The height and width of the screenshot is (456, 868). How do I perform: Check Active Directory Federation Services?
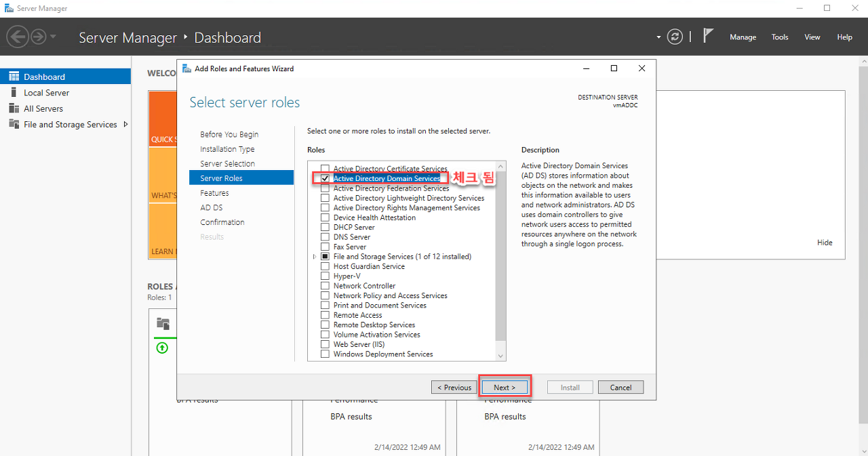pyautogui.click(x=325, y=188)
